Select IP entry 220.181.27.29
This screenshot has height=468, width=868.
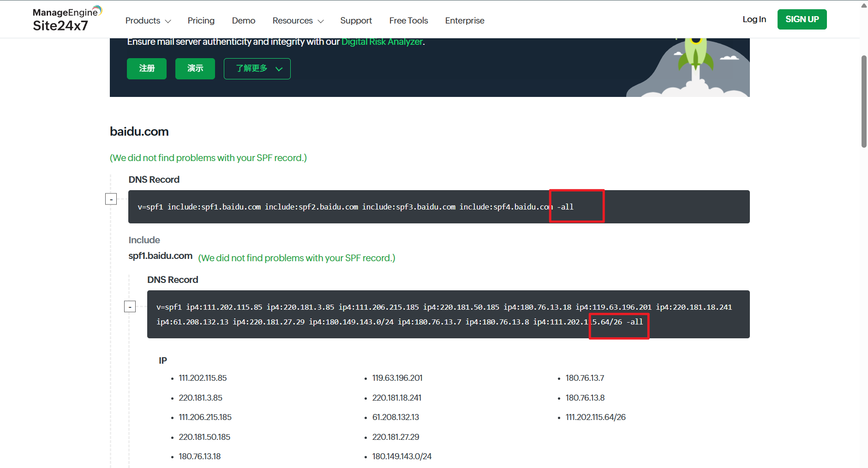click(396, 437)
